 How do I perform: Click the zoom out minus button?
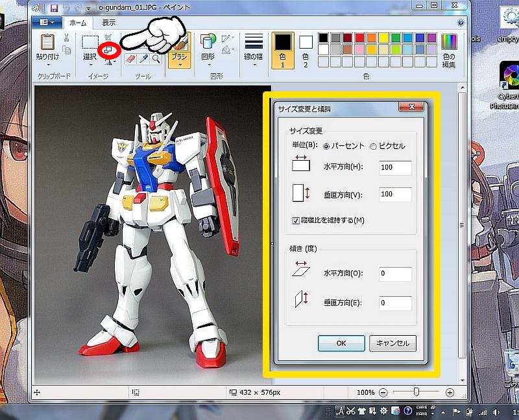pos(383,392)
